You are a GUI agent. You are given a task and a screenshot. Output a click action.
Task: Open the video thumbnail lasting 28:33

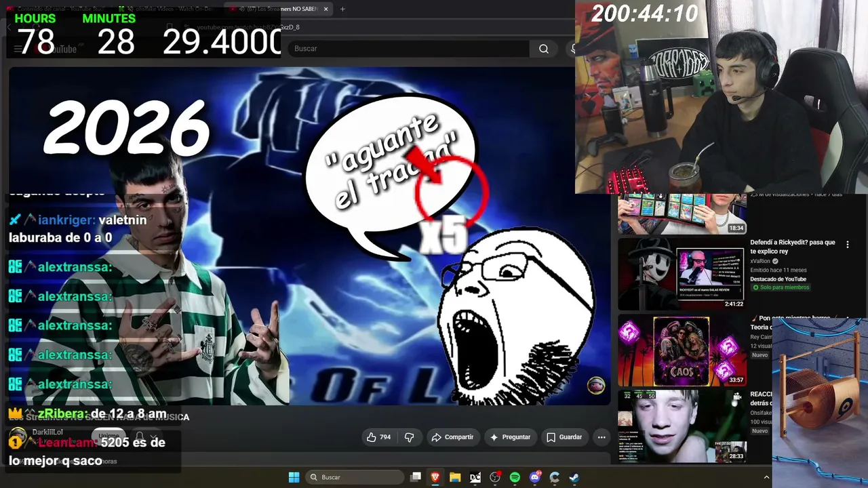682,426
